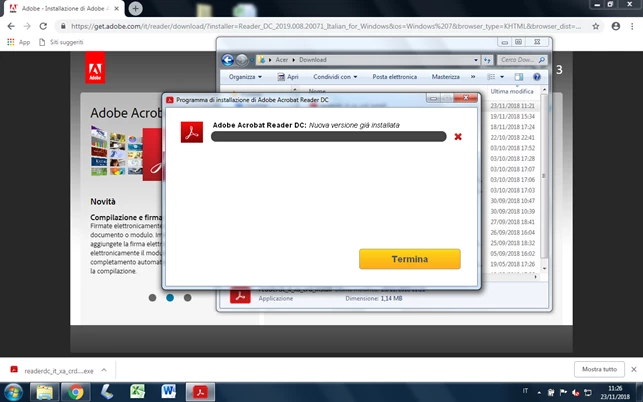Open Excel from taskbar
The image size is (643, 402).
click(x=137, y=392)
